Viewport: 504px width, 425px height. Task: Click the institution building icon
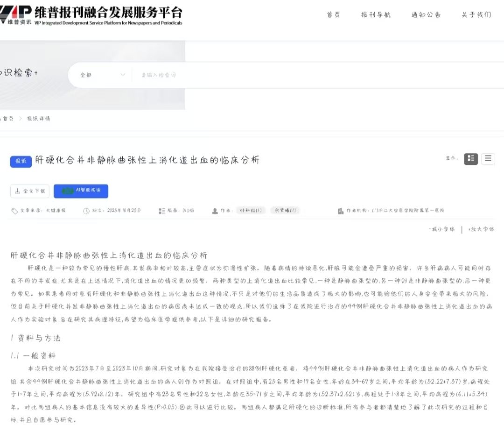(341, 211)
